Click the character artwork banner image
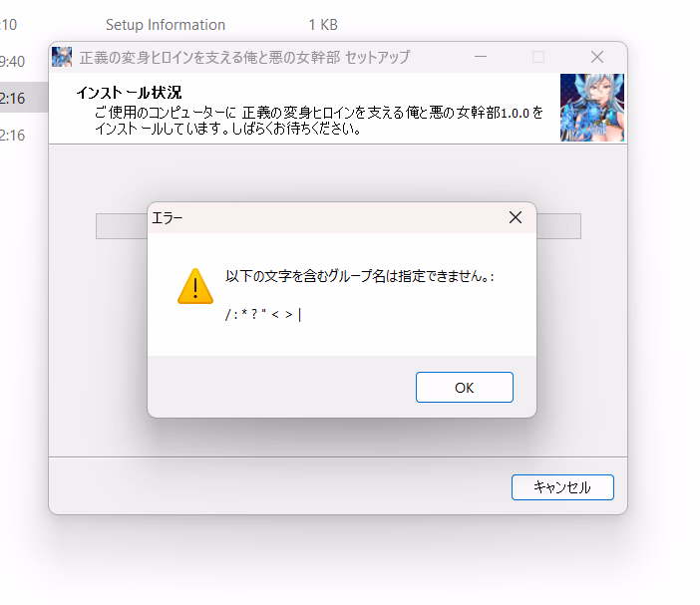The width and height of the screenshot is (700, 605). (x=592, y=108)
